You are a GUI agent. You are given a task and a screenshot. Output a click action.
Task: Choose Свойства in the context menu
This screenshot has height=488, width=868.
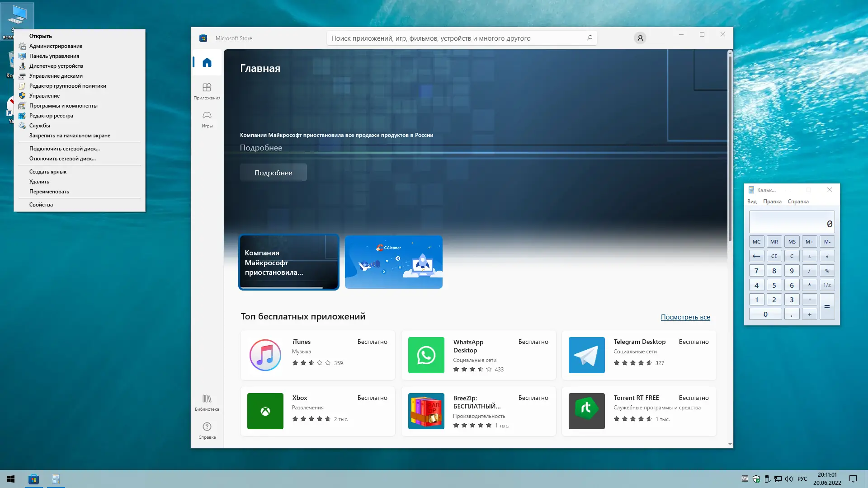click(41, 205)
